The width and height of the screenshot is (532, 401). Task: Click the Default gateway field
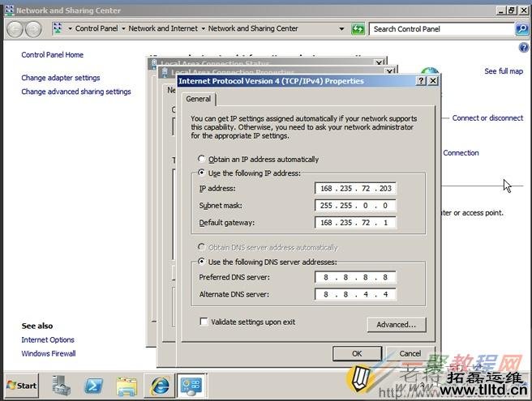tap(355, 223)
